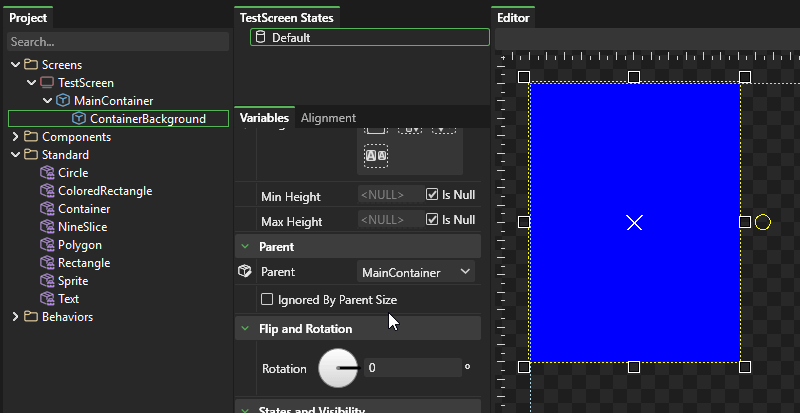Enable Ignored By Parent Size checkbox
Screen dimensions: 800x413
[267, 299]
